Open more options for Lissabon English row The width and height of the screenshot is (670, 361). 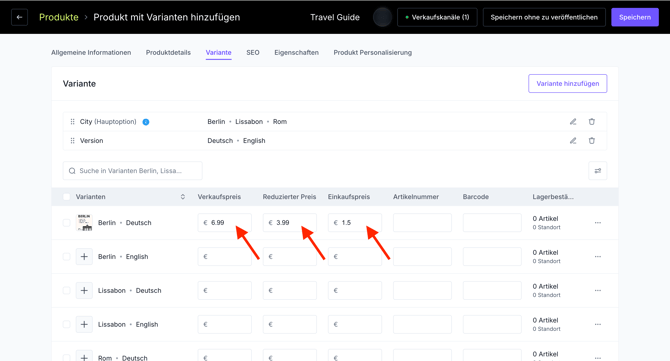click(x=598, y=324)
